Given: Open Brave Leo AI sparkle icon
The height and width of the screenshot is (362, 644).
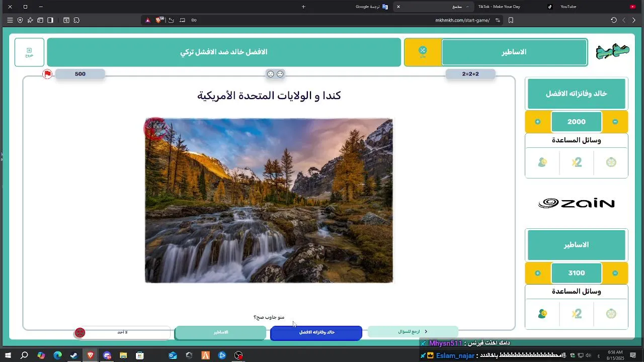Looking at the screenshot, I should point(30,20).
